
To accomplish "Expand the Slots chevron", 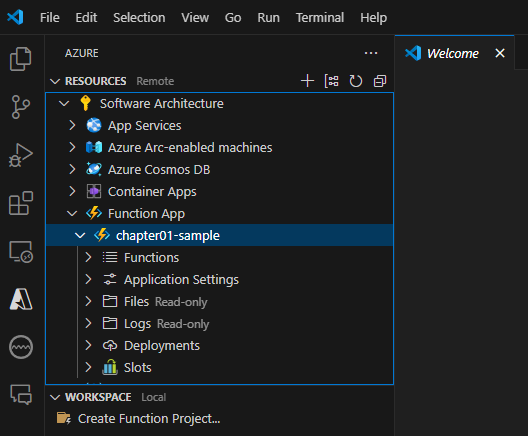I will pyautogui.click(x=88, y=367).
